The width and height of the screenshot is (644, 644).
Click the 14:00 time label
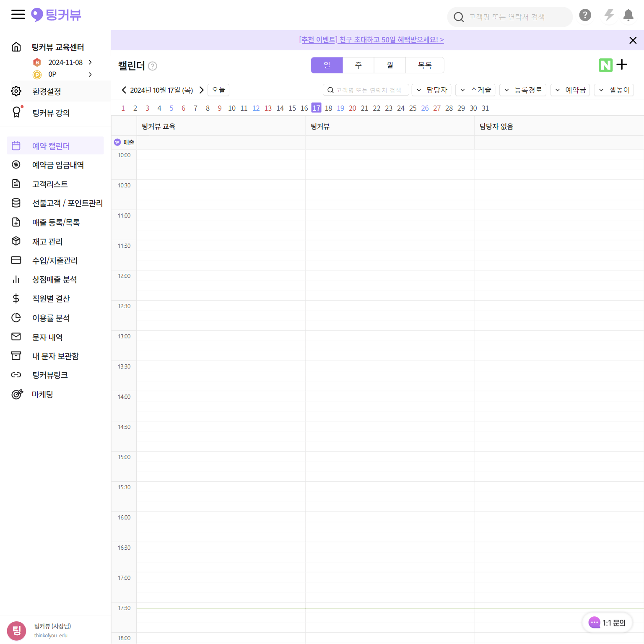124,397
